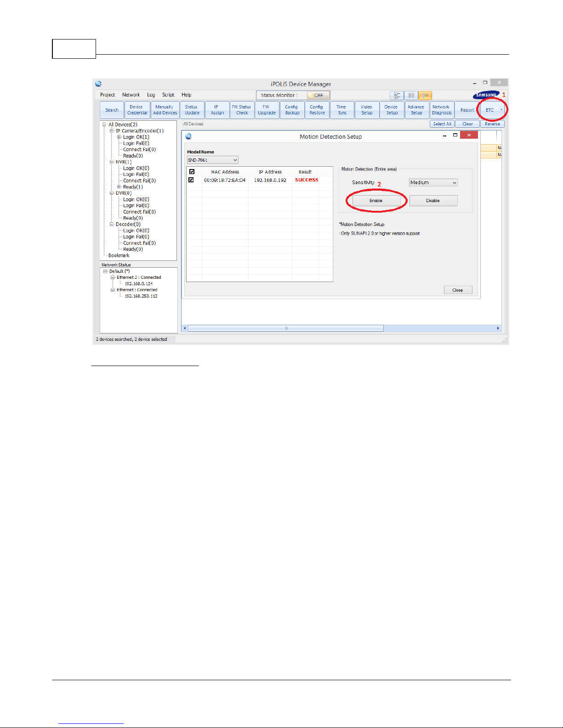Open the Sensitivity Medium dropdown
The image size is (563, 728).
[x=433, y=182]
